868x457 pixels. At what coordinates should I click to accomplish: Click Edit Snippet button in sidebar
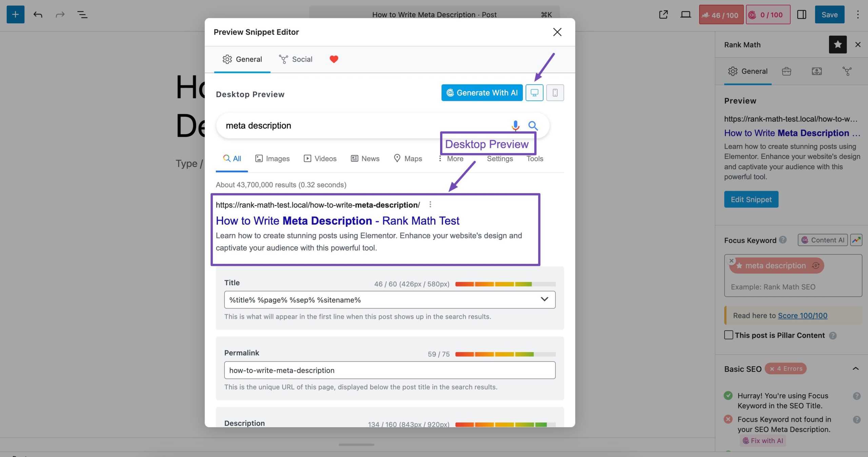tap(751, 200)
